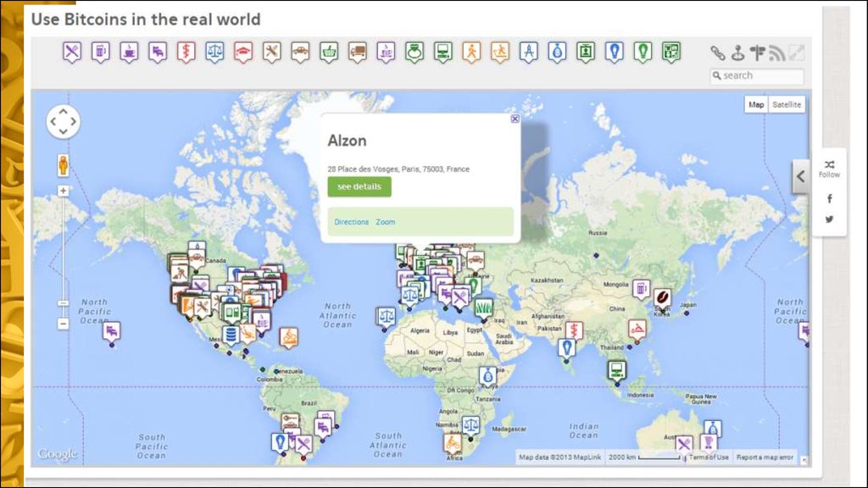Click the computer marker near Indonesia
The width and height of the screenshot is (868, 488).
coord(617,370)
